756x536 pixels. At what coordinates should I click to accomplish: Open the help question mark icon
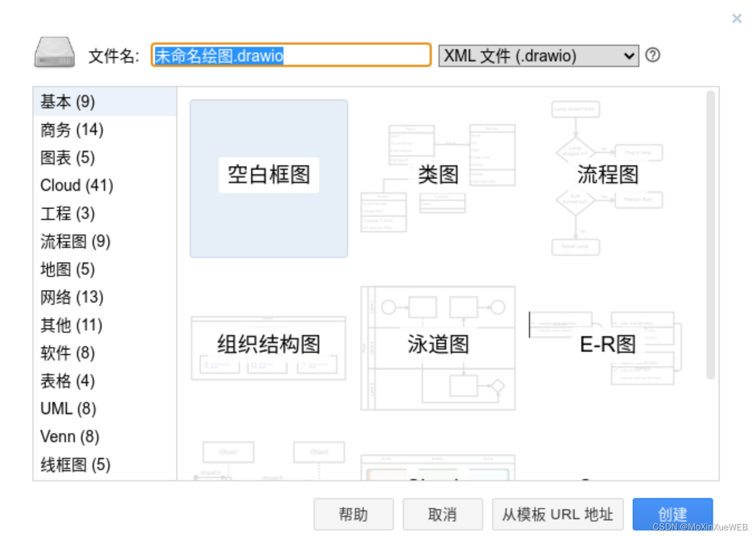(652, 55)
